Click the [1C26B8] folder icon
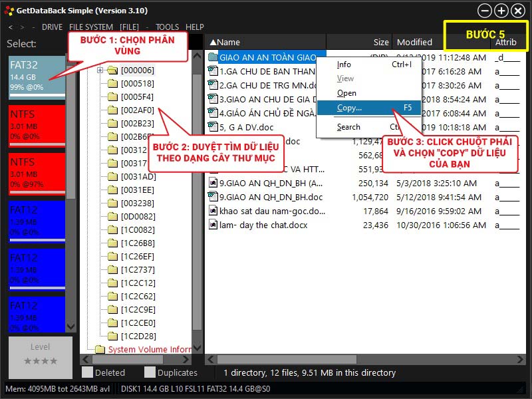This screenshot has height=399, width=532. click(x=112, y=243)
